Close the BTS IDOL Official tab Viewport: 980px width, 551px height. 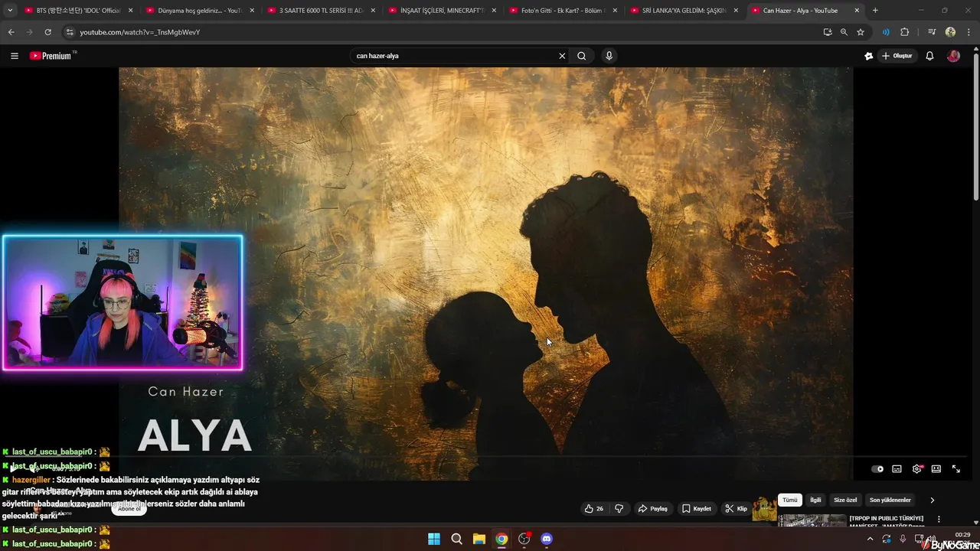point(131,11)
